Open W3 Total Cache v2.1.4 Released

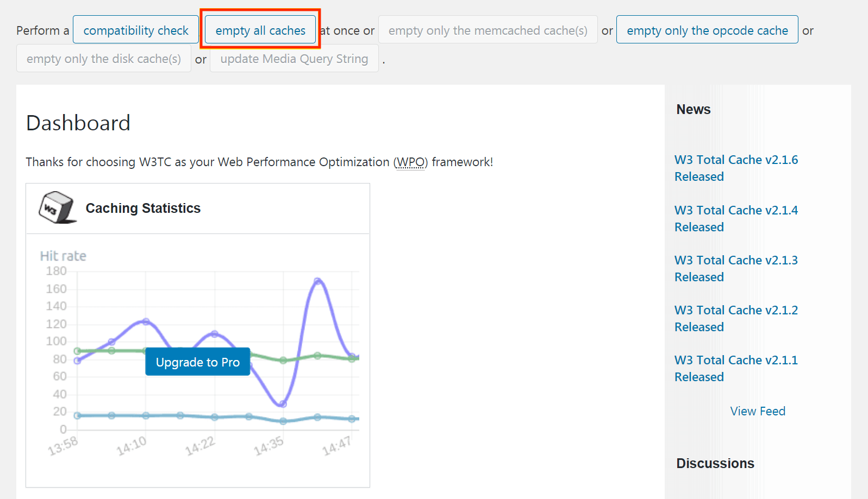pos(735,218)
